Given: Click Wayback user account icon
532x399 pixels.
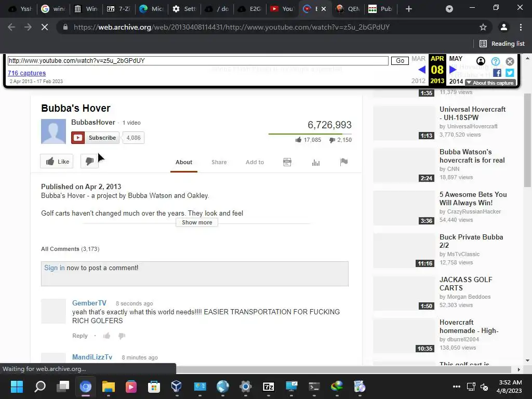Looking at the screenshot, I should pos(481,61).
